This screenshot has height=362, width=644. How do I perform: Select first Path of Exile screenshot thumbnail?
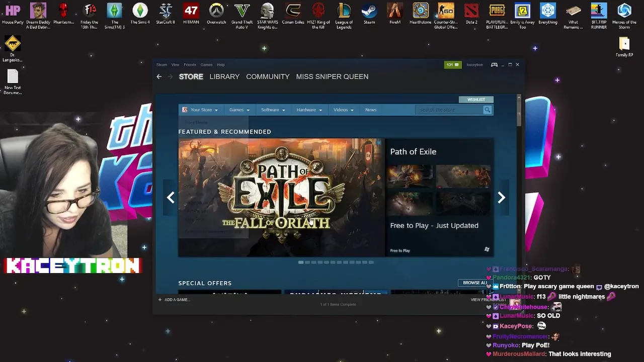pos(410,176)
